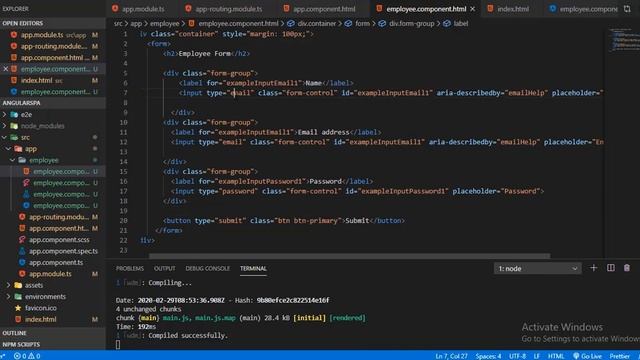The width and height of the screenshot is (640, 360).
Task: Click Ln 7, Col 27 status entry
Action: [451, 356]
